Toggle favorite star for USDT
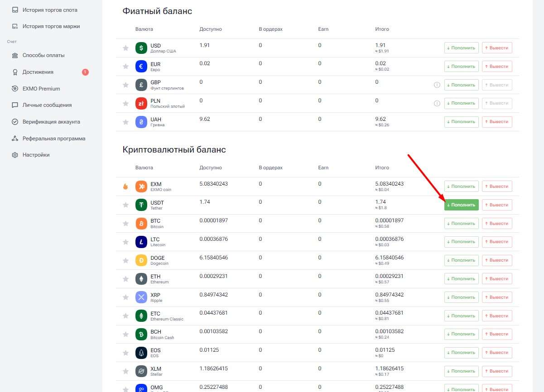The width and height of the screenshot is (544, 392). click(x=125, y=205)
